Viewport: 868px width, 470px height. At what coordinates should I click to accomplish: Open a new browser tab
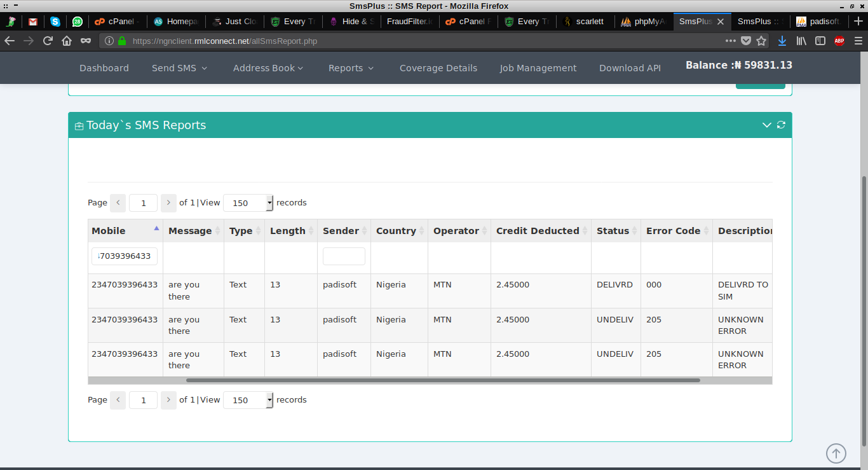click(859, 21)
